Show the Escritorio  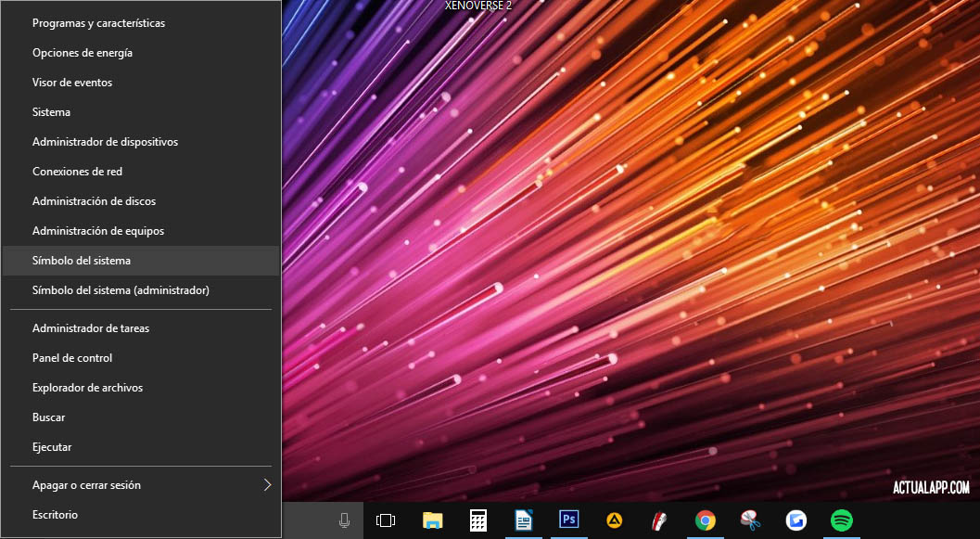141,515
